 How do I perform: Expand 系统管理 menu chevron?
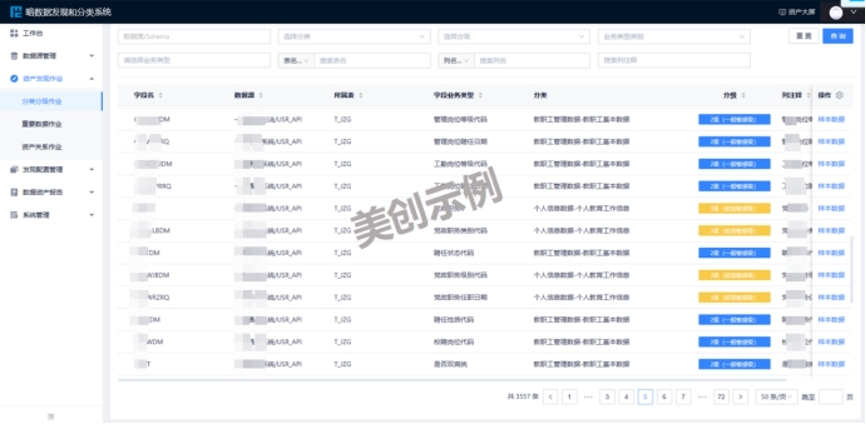pyautogui.click(x=92, y=215)
